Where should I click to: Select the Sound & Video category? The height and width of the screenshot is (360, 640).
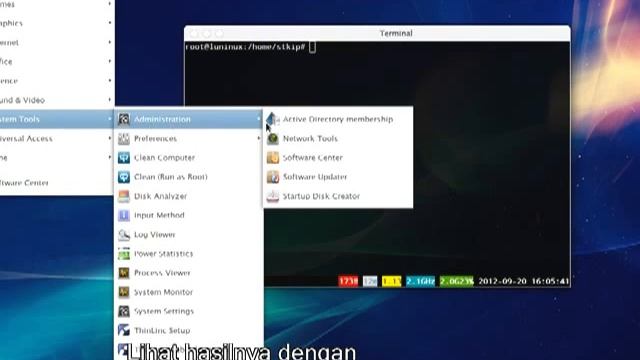coord(57,100)
